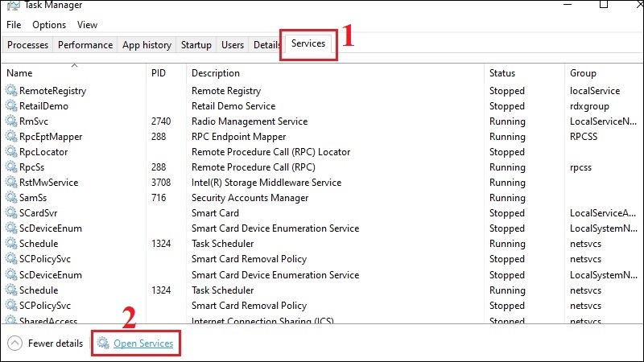
Task: Click the Task Manager title bar icon
Action: point(14,5)
